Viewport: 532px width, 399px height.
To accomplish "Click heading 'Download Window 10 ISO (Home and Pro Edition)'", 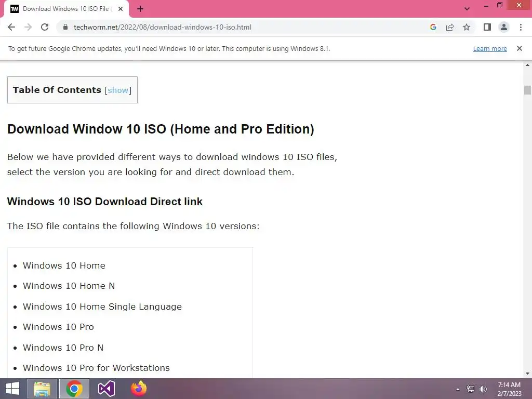I will click(161, 129).
